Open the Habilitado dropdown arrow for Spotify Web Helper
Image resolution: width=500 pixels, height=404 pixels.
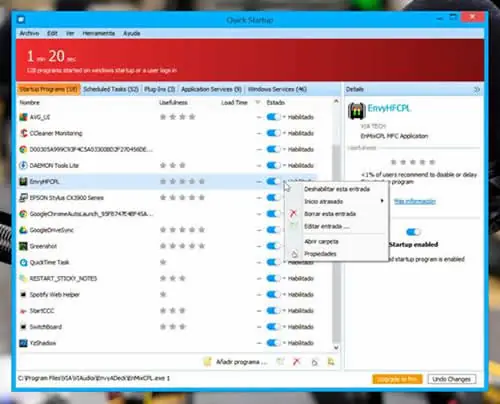(x=284, y=295)
